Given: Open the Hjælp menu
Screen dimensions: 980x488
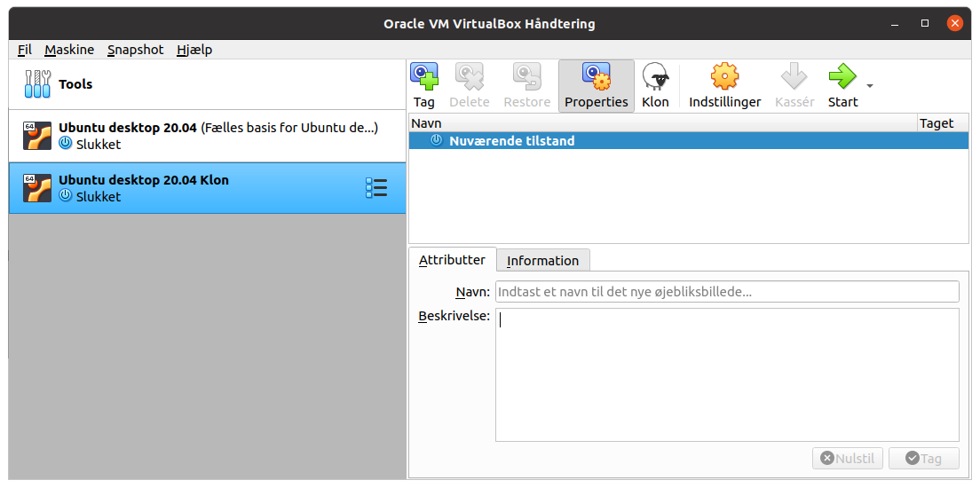Looking at the screenshot, I should [x=194, y=50].
